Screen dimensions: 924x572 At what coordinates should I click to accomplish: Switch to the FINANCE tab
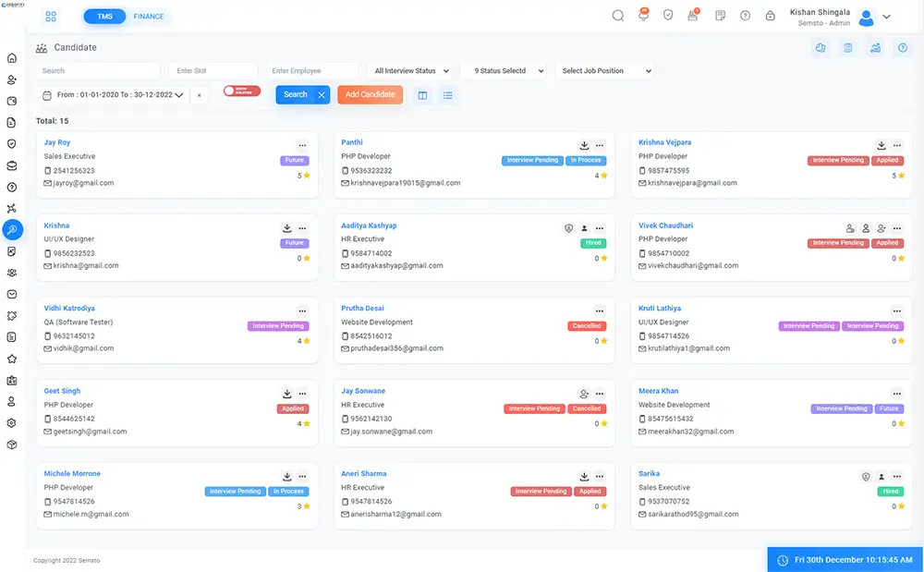coord(149,17)
